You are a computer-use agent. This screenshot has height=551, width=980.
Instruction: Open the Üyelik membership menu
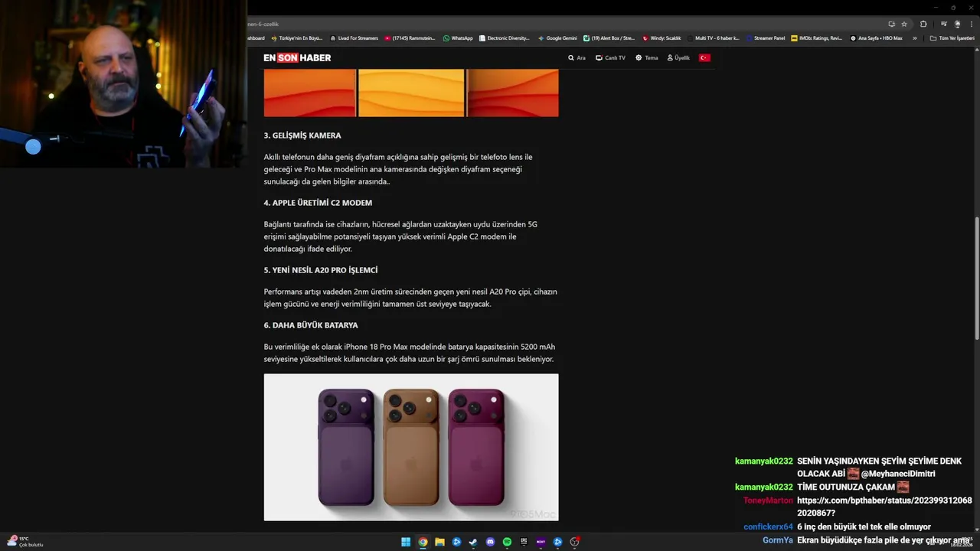pos(678,58)
